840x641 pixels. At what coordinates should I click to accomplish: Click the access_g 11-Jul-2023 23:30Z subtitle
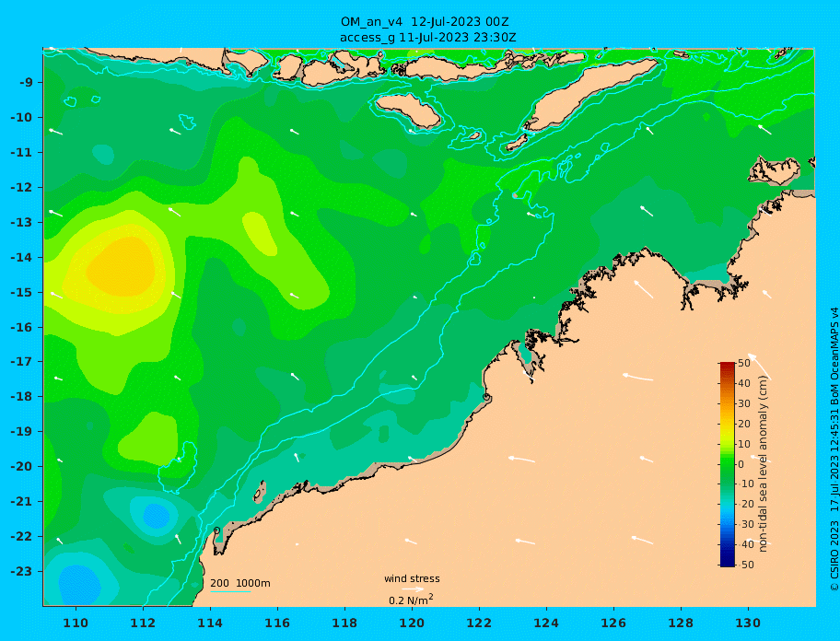tap(428, 38)
